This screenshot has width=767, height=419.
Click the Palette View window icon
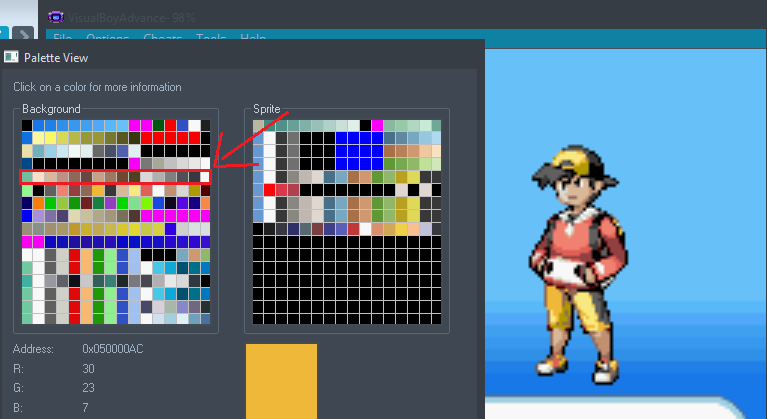[x=12, y=57]
